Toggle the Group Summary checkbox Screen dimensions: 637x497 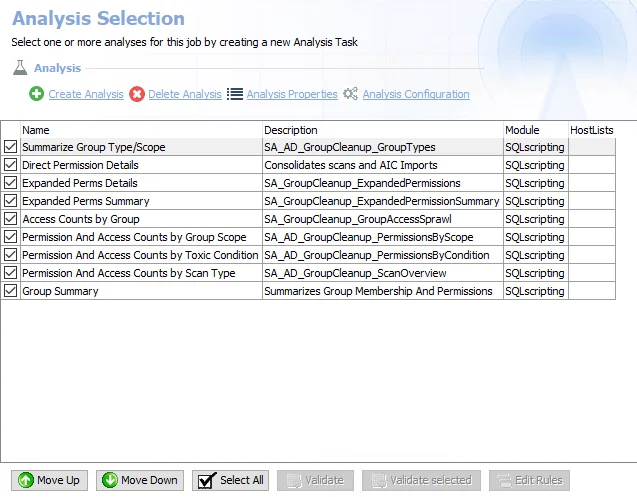pyautogui.click(x=11, y=291)
